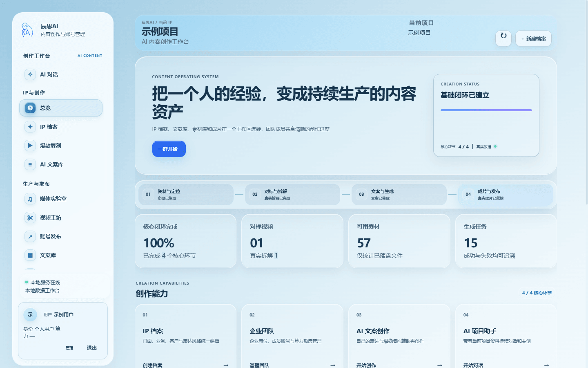The image size is (588, 368).
Task: Click the 企业团队 card title
Action: click(x=262, y=331)
